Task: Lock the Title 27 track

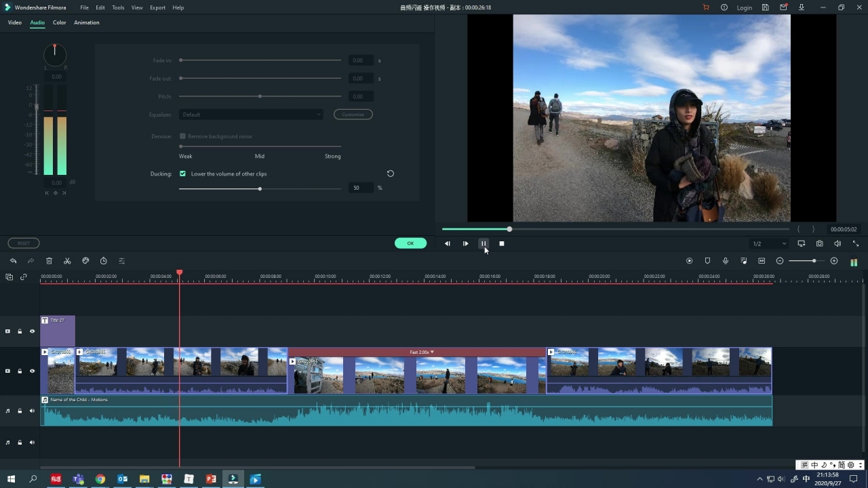Action: [x=20, y=331]
